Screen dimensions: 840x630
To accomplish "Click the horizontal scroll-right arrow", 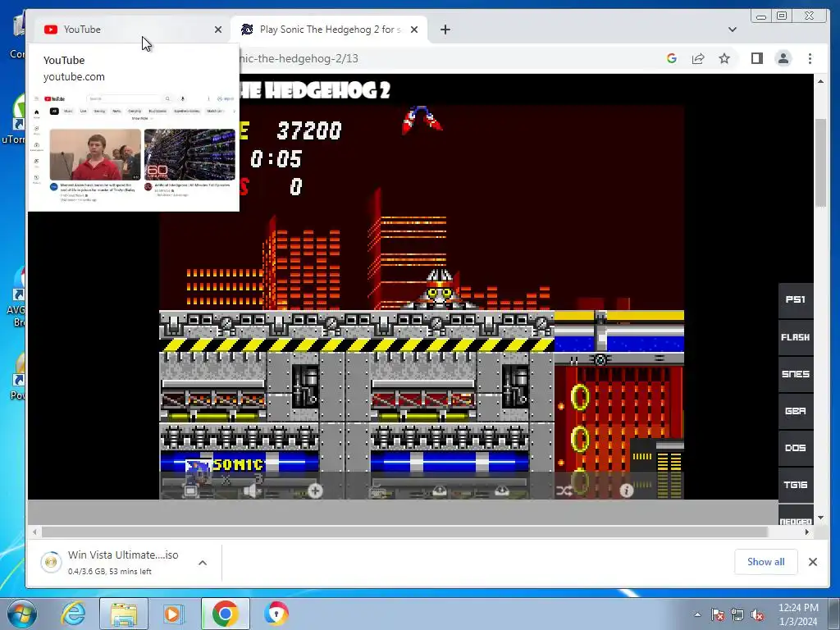I will pos(807,532).
